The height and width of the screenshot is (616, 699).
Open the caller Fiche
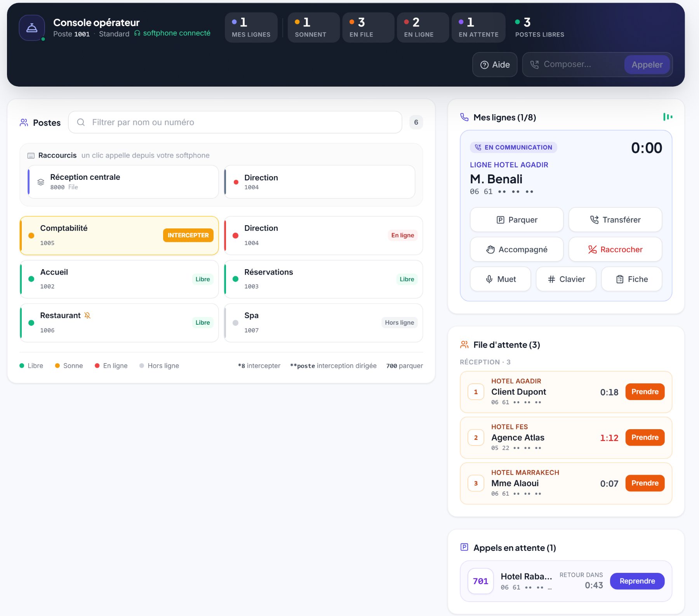tap(631, 279)
